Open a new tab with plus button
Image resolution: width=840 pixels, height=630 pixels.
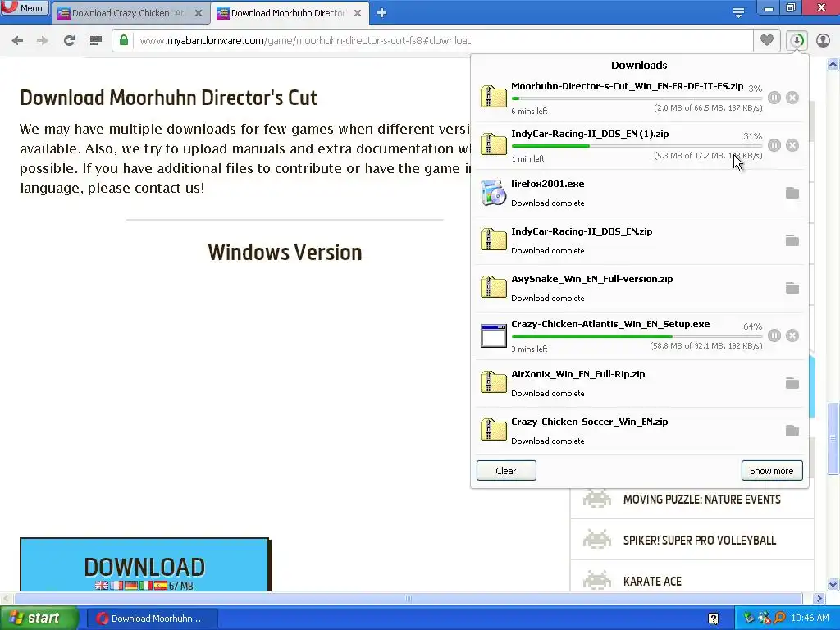381,13
